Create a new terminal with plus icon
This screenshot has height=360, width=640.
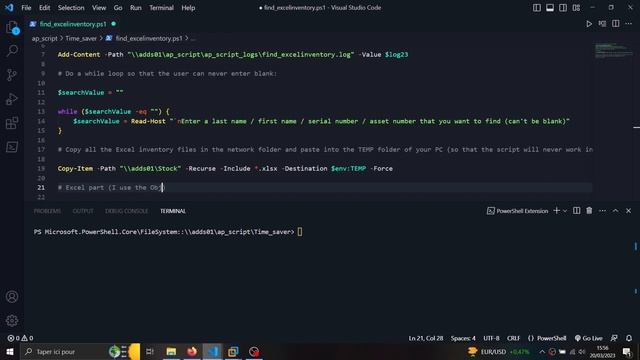(x=556, y=211)
